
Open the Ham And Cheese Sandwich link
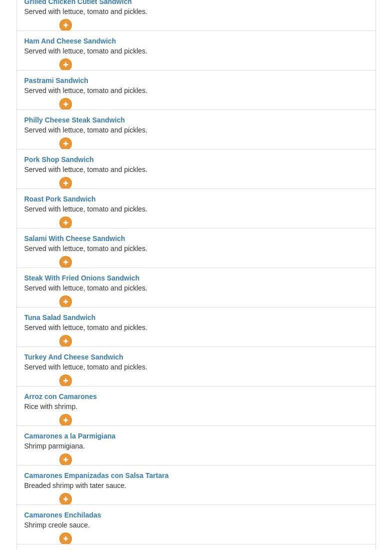[70, 41]
